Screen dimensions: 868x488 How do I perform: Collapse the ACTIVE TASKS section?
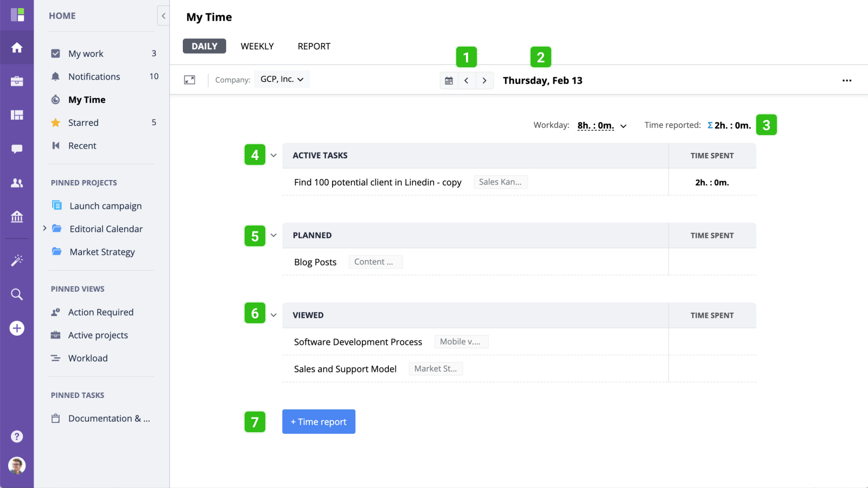pos(273,156)
